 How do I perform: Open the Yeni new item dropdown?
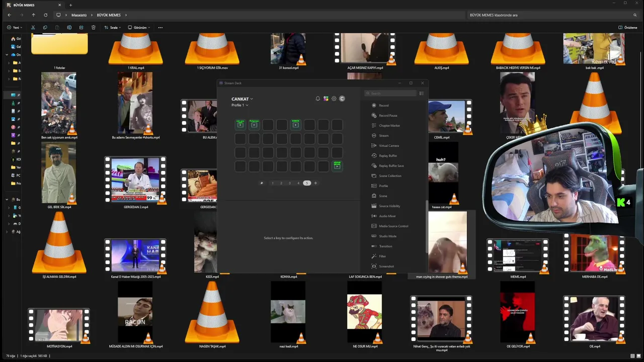[15, 28]
